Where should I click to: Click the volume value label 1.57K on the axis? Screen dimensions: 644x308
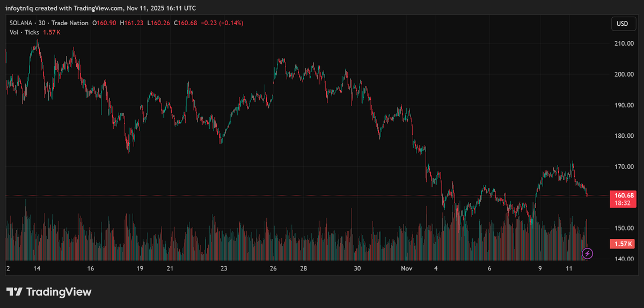pos(623,244)
